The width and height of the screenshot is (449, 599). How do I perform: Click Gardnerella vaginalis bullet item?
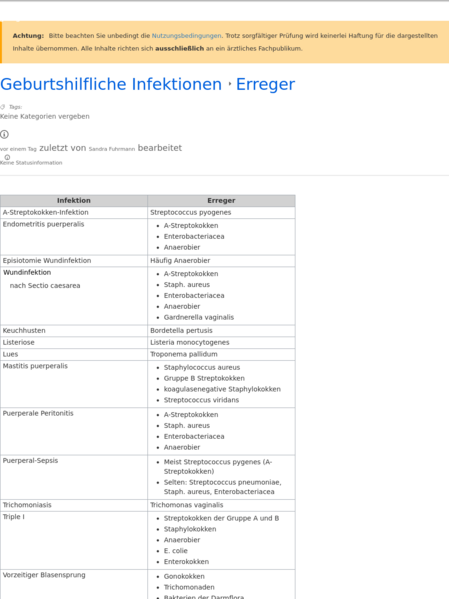pos(199,317)
